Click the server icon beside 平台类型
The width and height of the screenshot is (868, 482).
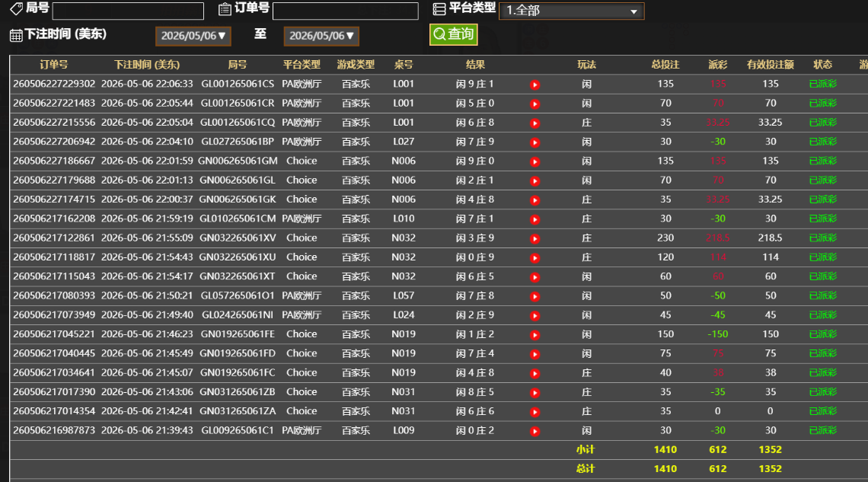[x=439, y=9]
